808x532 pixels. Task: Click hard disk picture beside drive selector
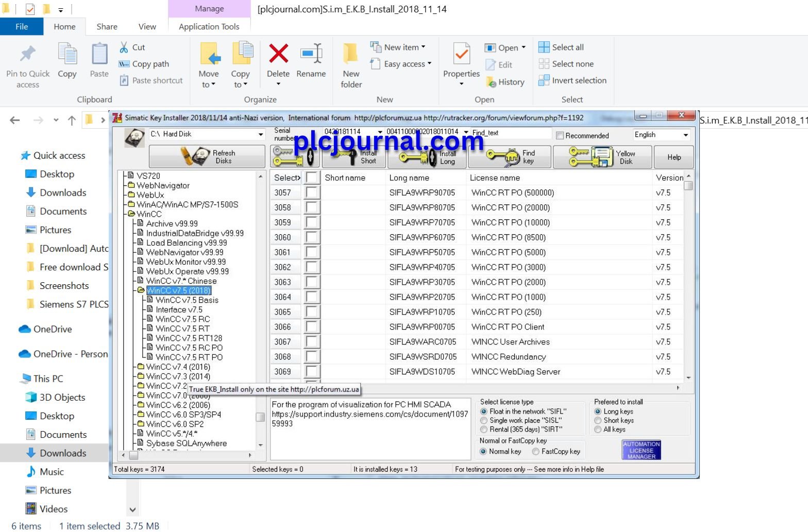(134, 138)
